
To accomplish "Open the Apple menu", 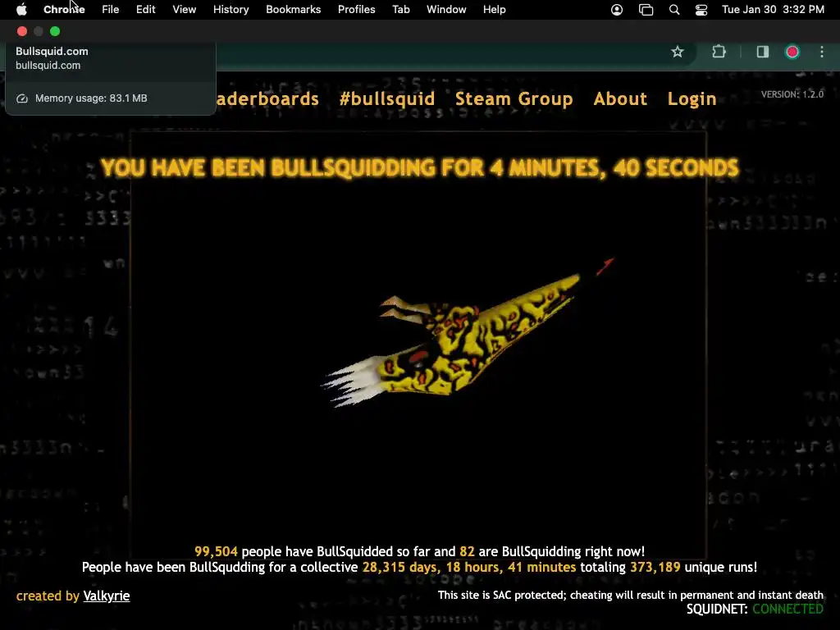I will coord(21,10).
